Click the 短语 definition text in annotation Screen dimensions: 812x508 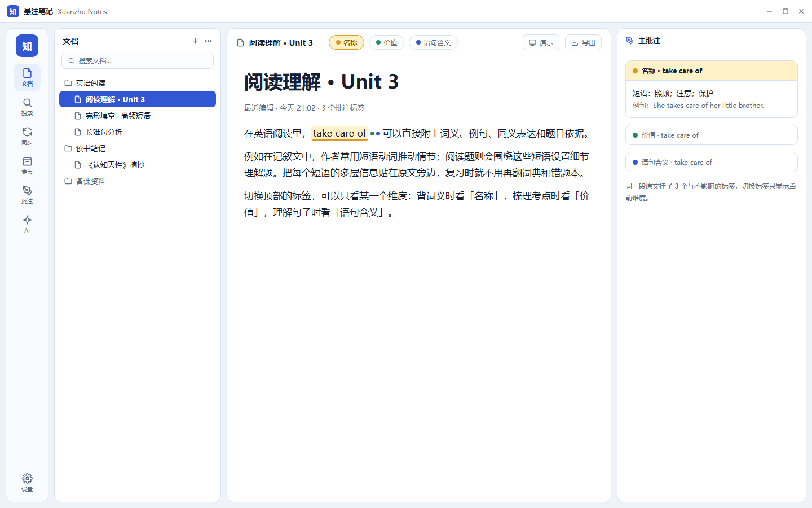point(673,93)
